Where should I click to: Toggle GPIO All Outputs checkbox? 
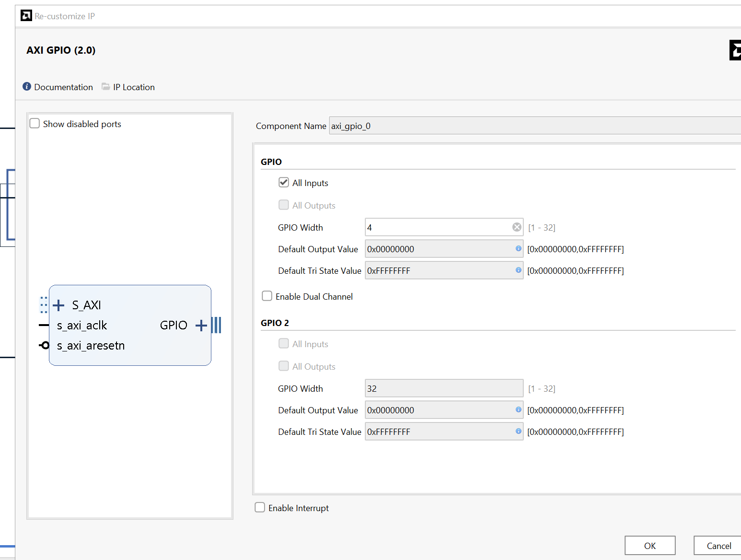pyautogui.click(x=284, y=205)
